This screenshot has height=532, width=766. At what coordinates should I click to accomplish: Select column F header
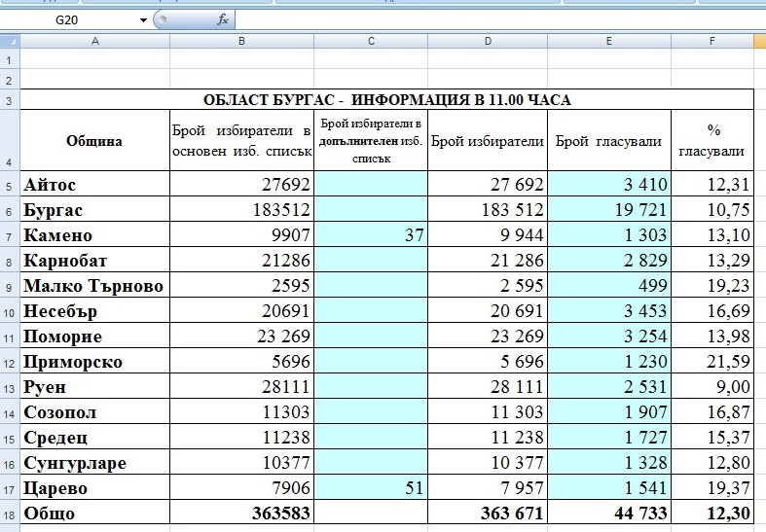point(712,42)
